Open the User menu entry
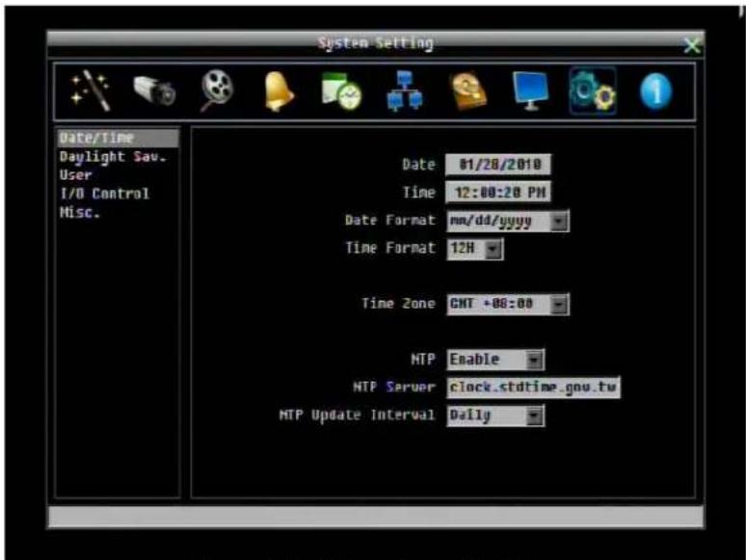 75,175
